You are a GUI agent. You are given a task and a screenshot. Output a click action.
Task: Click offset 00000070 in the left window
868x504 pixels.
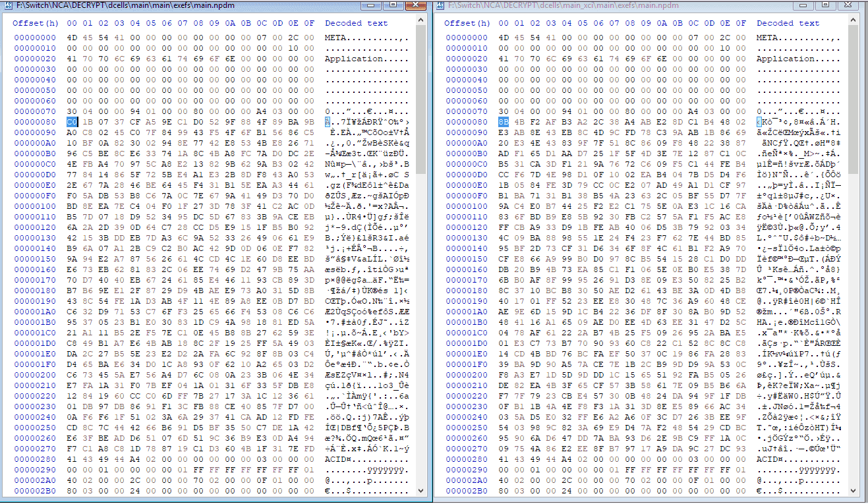point(35,111)
